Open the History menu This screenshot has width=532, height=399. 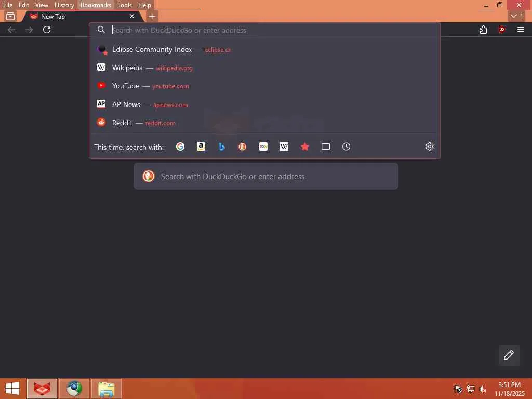tap(64, 5)
